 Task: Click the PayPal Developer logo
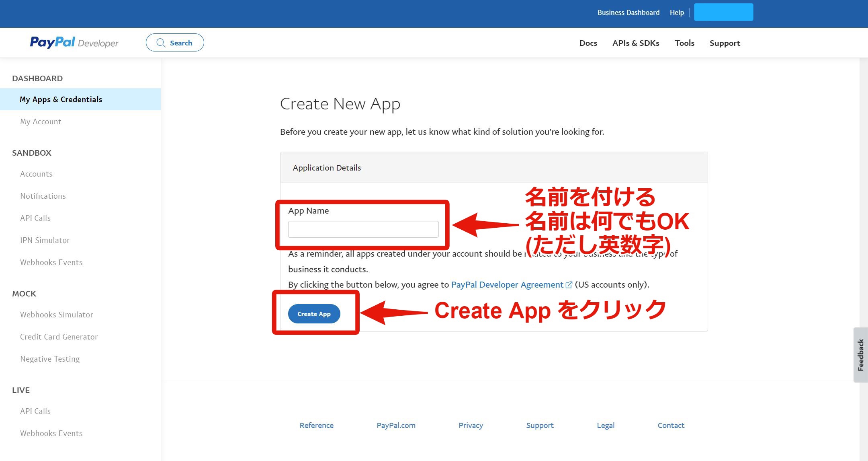74,42
